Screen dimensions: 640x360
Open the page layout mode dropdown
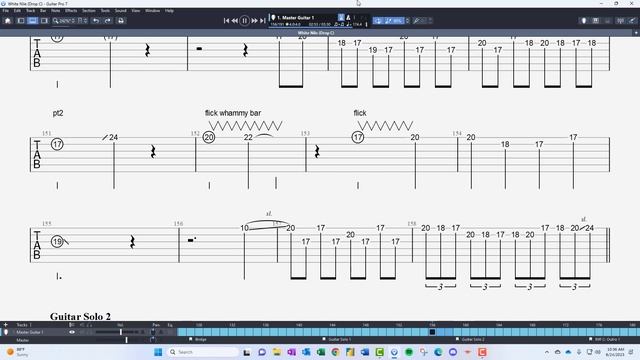coord(82,21)
